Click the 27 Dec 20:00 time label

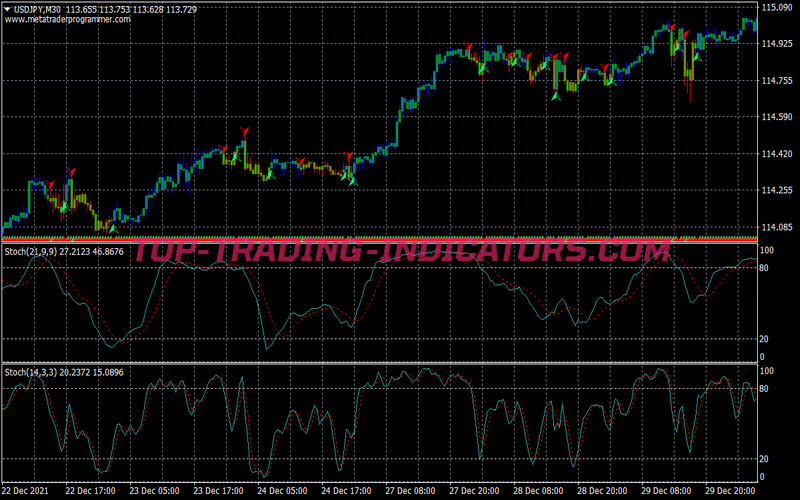pos(474,491)
